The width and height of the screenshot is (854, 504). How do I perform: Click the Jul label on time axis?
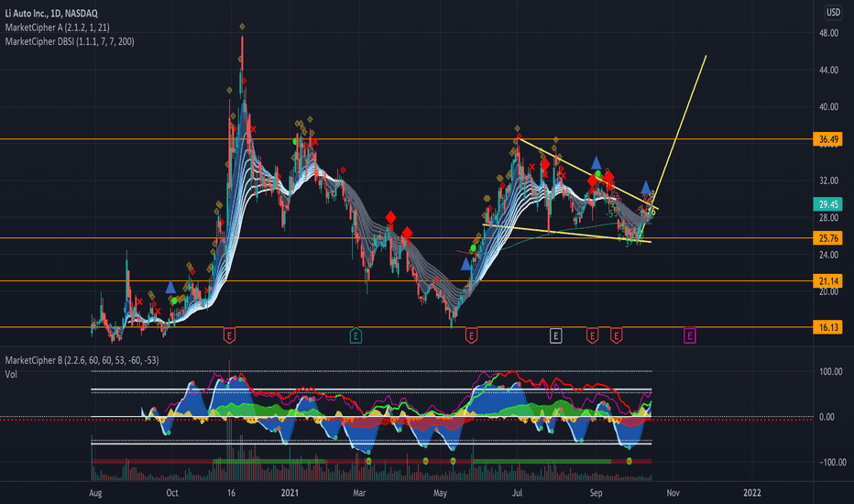click(517, 493)
